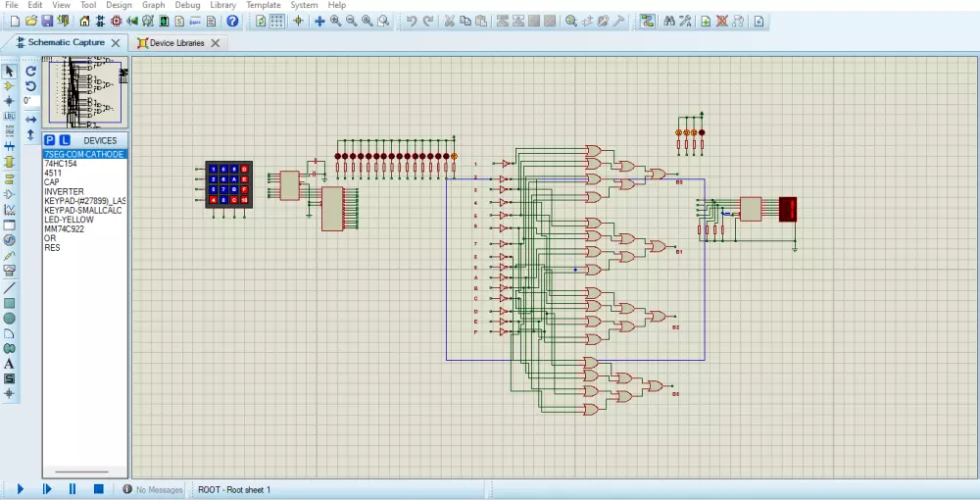Toggle the grid display button
This screenshot has height=500, width=980.
(277, 21)
